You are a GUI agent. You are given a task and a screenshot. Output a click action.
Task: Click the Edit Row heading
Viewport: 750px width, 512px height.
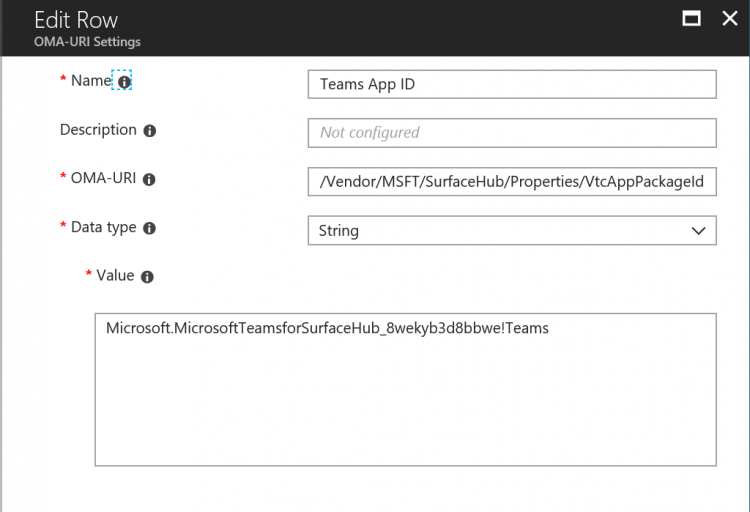click(76, 20)
